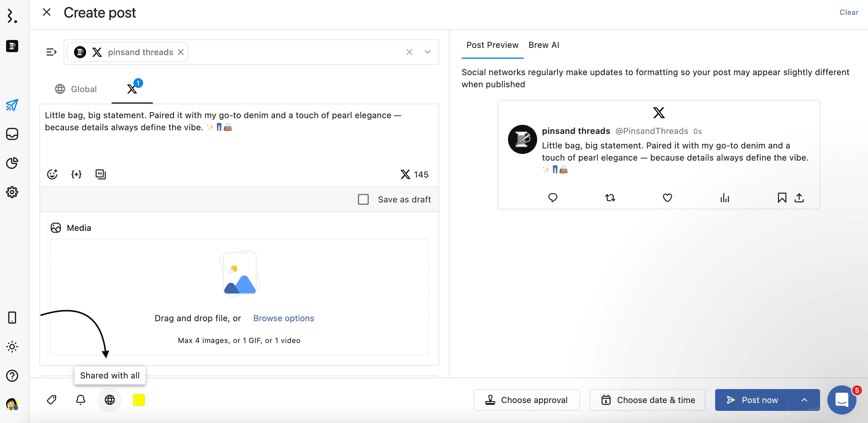Open the emoji picker icon
Image resolution: width=868 pixels, height=423 pixels.
tap(52, 174)
